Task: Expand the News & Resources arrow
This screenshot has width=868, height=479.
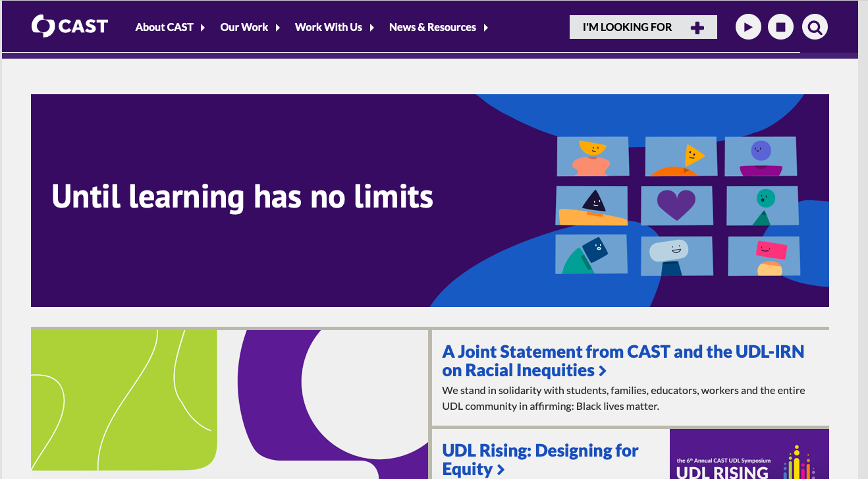Action: tap(486, 28)
